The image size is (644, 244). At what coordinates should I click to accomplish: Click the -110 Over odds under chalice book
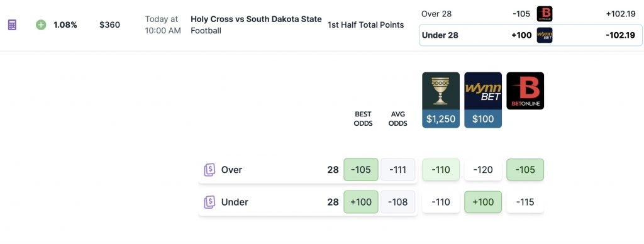(x=441, y=170)
